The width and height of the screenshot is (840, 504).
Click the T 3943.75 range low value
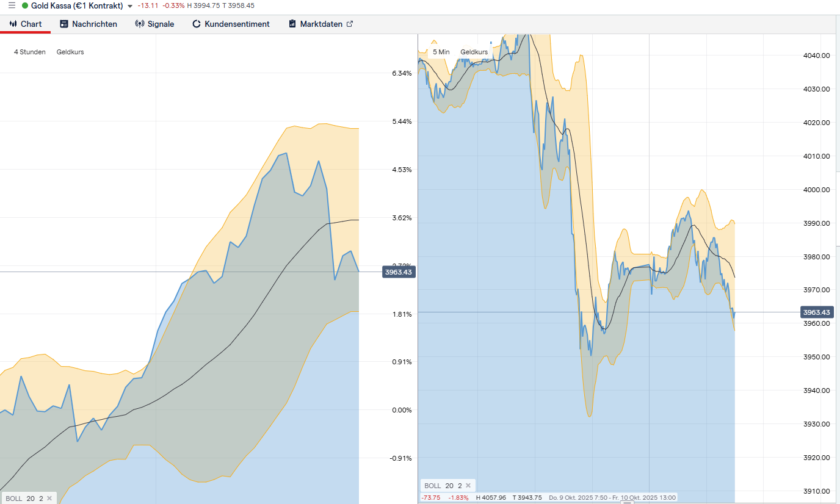[x=527, y=497]
